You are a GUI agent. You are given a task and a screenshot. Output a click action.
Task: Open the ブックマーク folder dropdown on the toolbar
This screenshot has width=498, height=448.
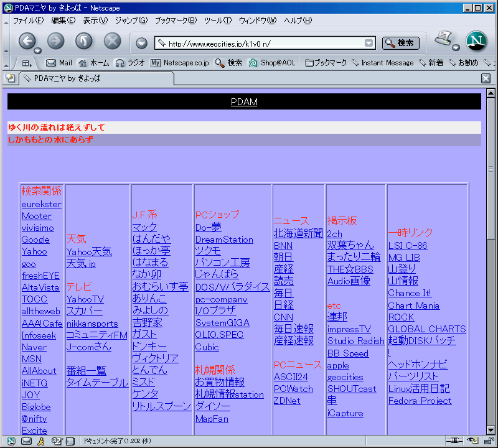[x=326, y=63]
